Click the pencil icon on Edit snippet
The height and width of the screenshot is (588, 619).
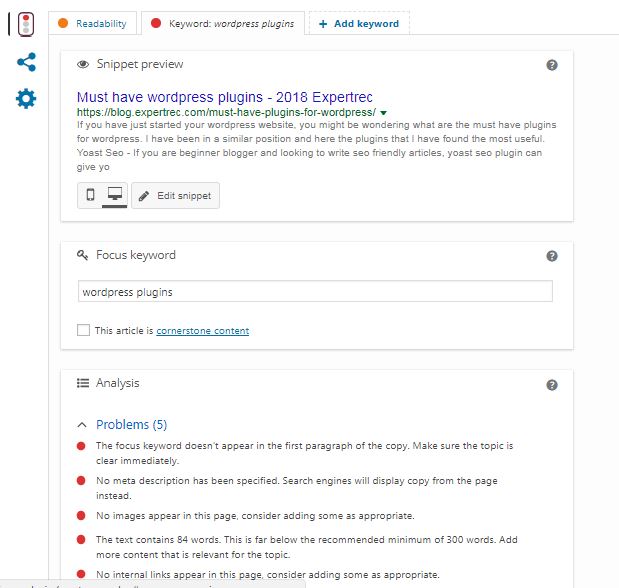(144, 196)
